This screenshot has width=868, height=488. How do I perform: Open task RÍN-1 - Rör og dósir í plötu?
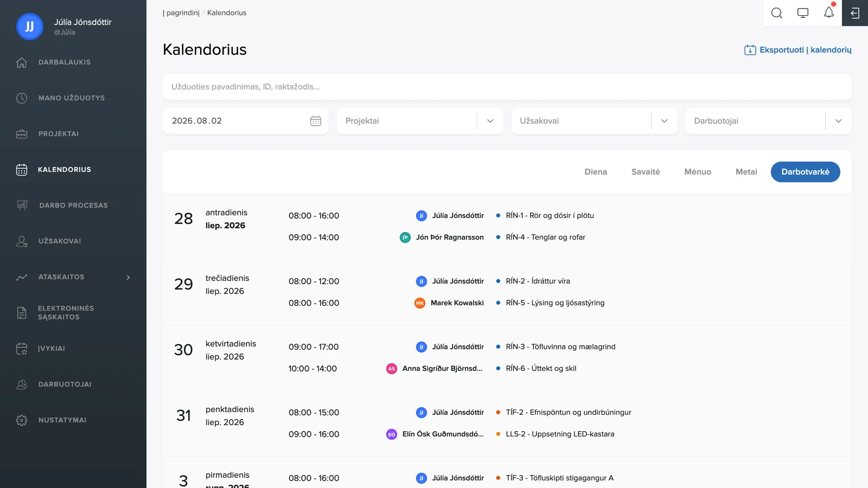tap(550, 216)
